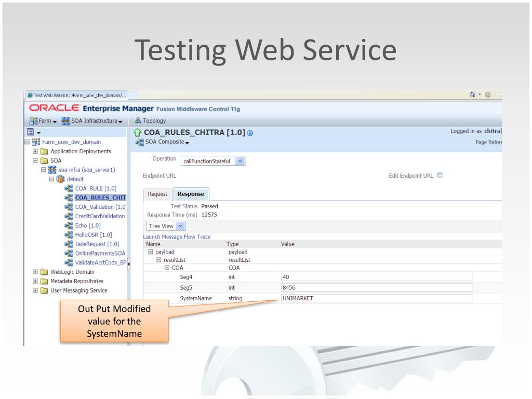Screen dimensions: 532x399
Task: Click the SystemName value field UNIMARKET
Action: [x=376, y=298]
